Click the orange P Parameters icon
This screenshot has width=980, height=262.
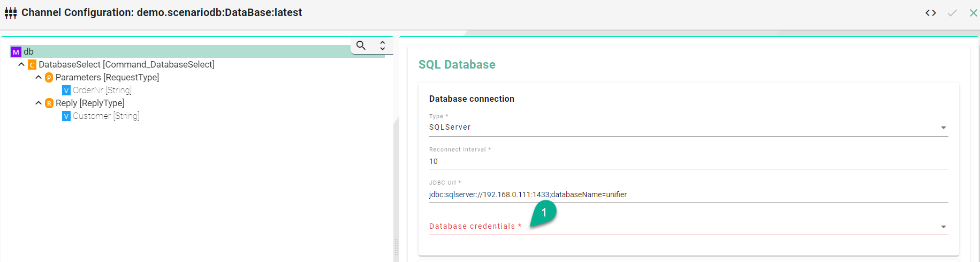(49, 78)
